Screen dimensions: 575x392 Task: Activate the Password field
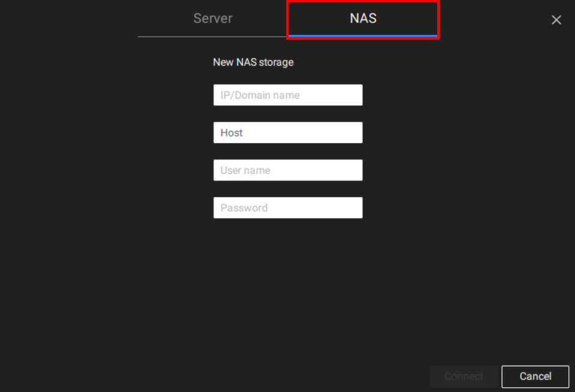(288, 207)
